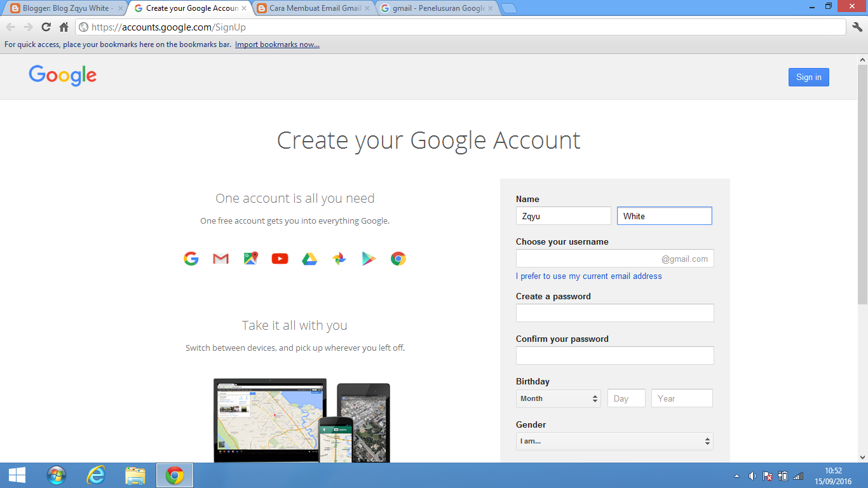868x488 pixels.
Task: Launch Internet Explorer from the taskbar
Action: [96, 475]
